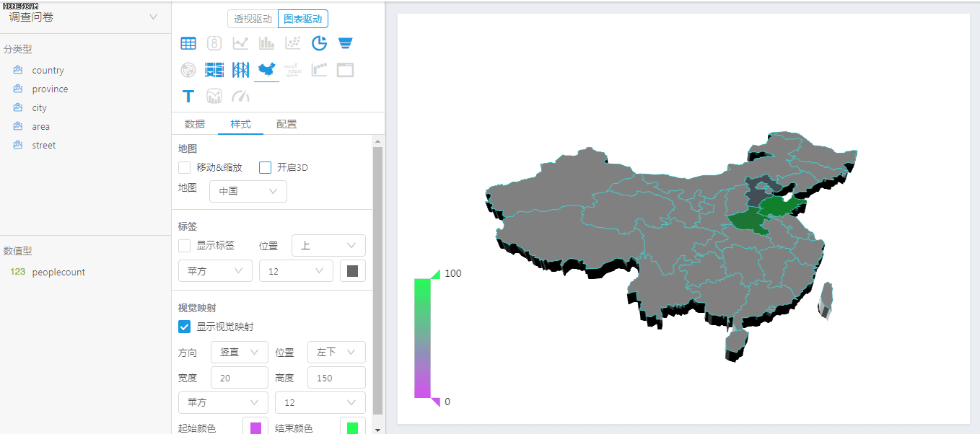Disable the 显示视觉映射 checkbox
The width and height of the screenshot is (980, 434).
(184, 327)
